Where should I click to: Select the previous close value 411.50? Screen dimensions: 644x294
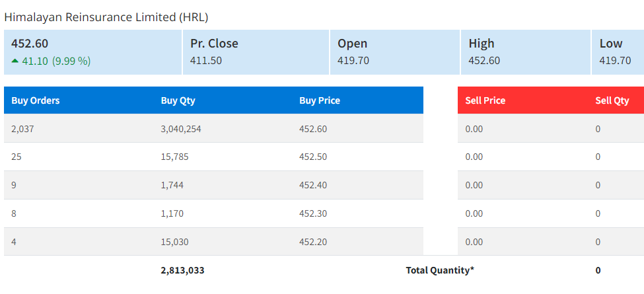(206, 61)
